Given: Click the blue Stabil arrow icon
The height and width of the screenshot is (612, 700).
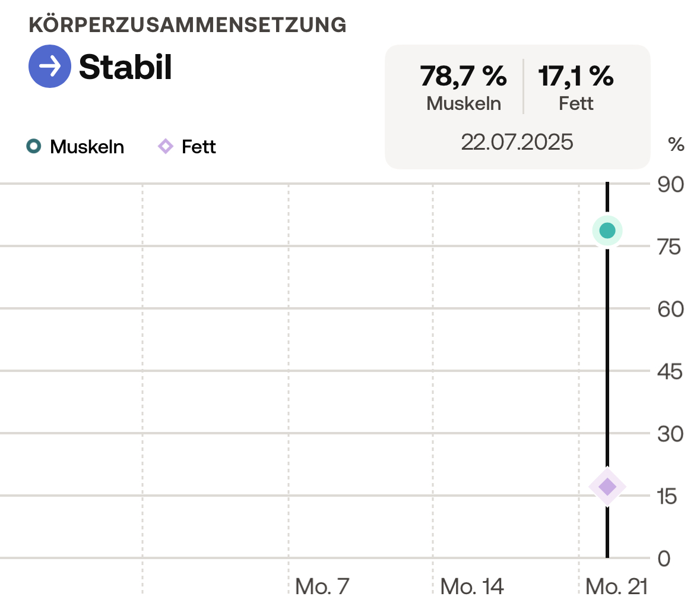Looking at the screenshot, I should click(49, 66).
